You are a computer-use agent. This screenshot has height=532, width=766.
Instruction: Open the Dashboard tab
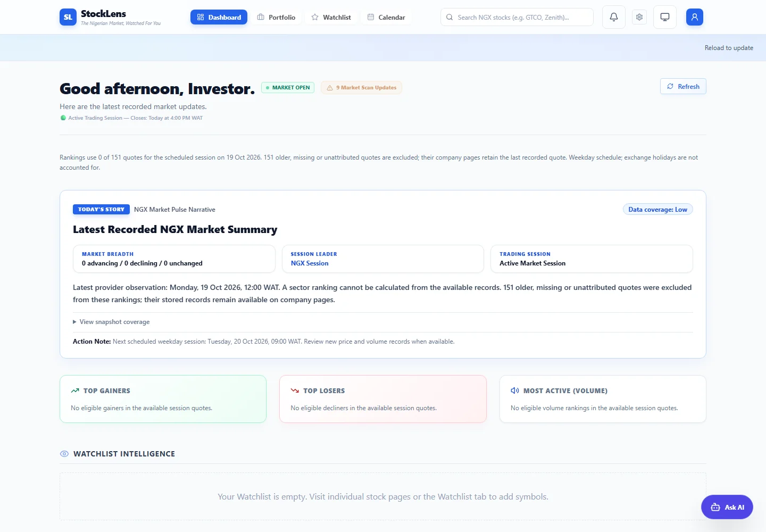coord(219,17)
